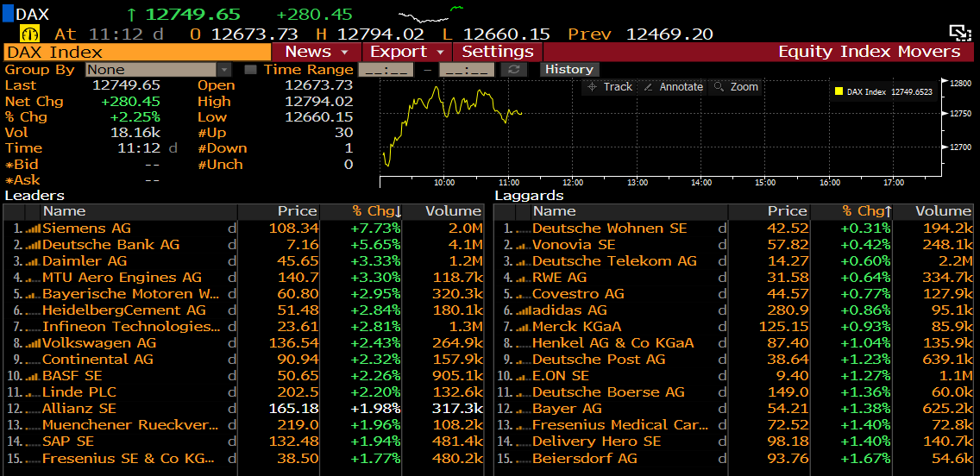Viewport: 980px width, 476px height.
Task: Click the blue square marker beside DAX
Action: [x=8, y=14]
